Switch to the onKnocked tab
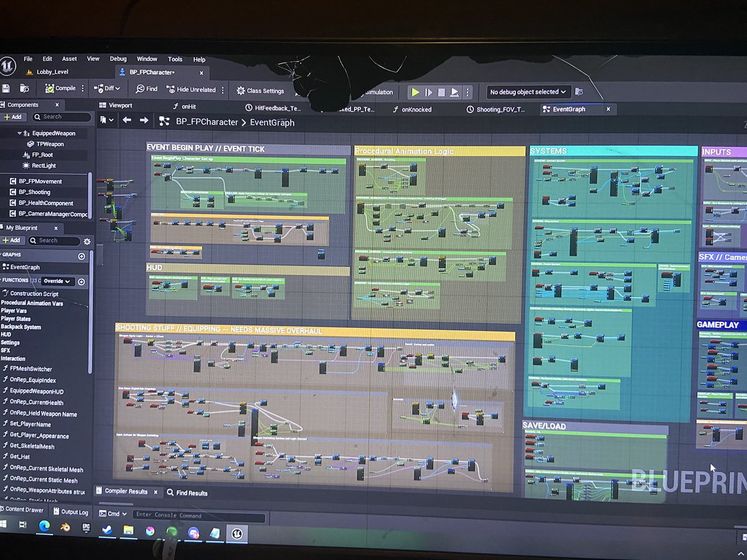 (x=412, y=109)
